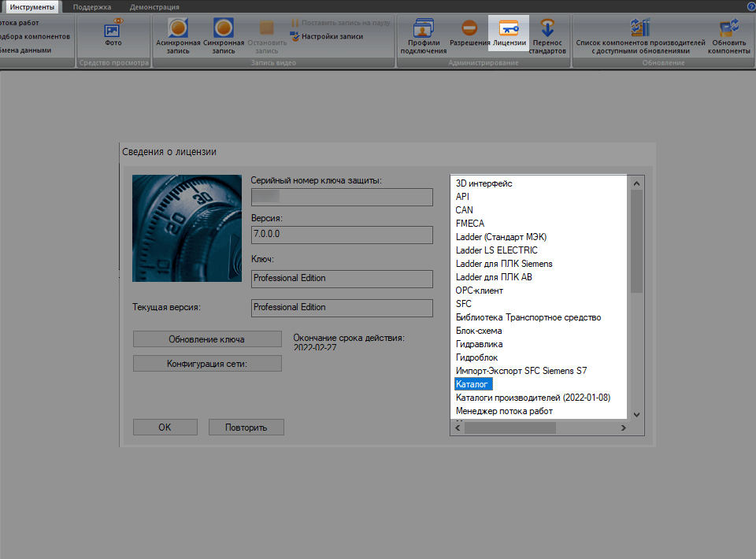
Task: Confirm the dialog with OK
Action: coord(165,428)
